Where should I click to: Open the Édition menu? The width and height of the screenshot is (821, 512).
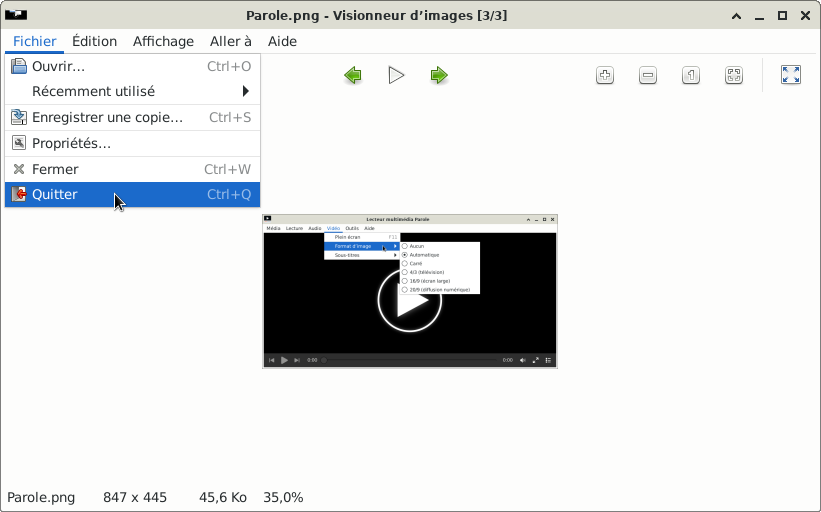(94, 41)
